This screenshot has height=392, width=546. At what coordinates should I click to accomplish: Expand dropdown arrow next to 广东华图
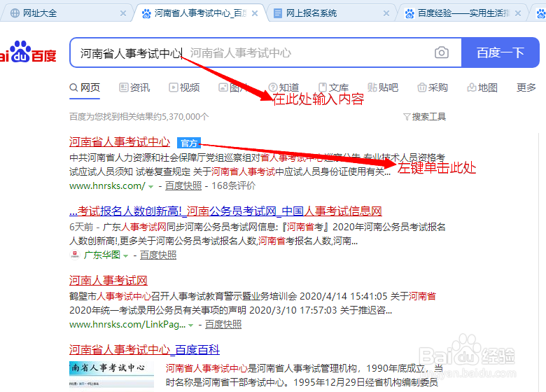[x=126, y=256]
